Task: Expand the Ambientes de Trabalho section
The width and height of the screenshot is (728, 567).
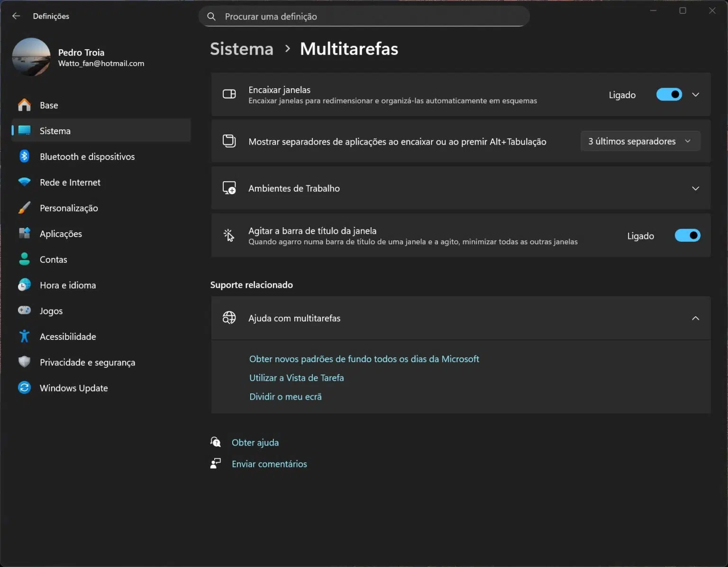Action: pyautogui.click(x=695, y=189)
